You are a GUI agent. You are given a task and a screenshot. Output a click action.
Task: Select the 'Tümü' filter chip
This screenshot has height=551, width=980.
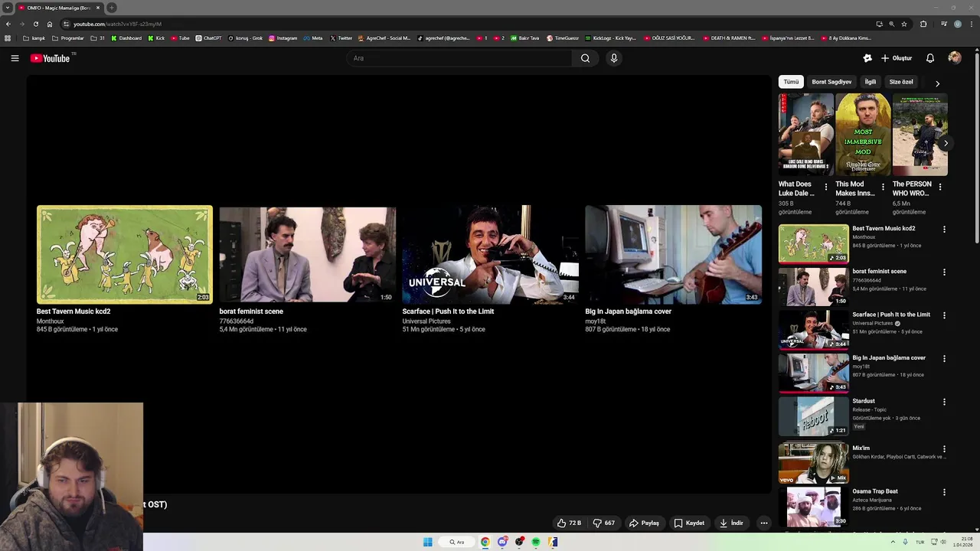(x=791, y=82)
